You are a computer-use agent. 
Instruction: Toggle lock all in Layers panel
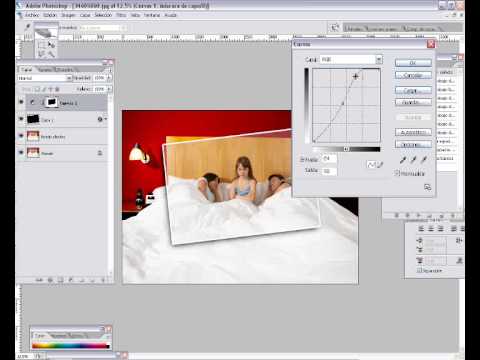tap(57, 89)
